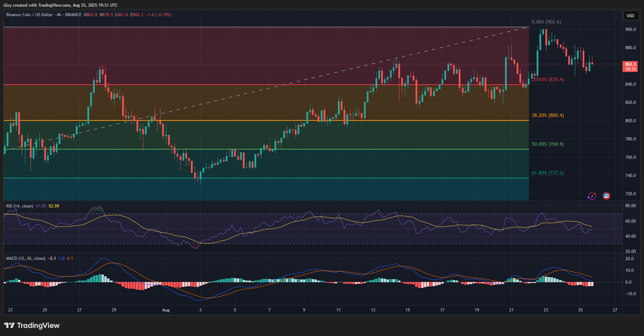
Task: Click the 780.0 price axis label
Action: 630,139
